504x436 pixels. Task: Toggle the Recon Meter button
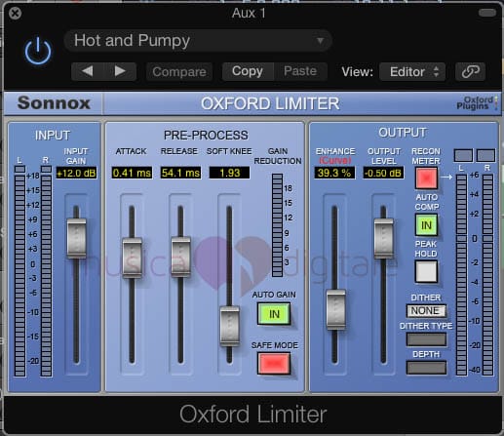pos(426,178)
